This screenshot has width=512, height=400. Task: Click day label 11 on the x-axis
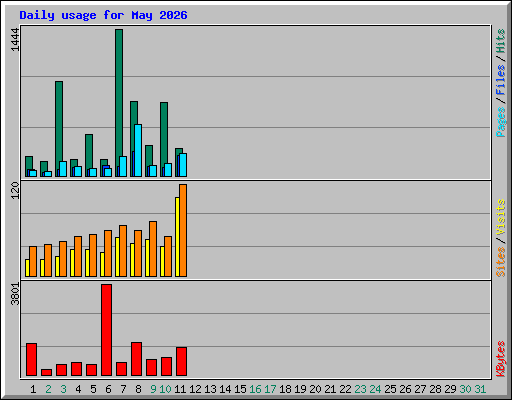(x=180, y=389)
